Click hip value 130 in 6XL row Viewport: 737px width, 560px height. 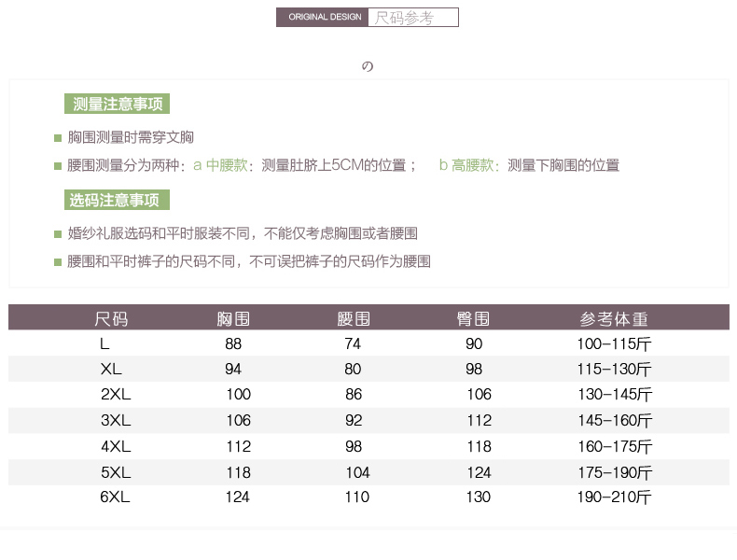[479, 497]
